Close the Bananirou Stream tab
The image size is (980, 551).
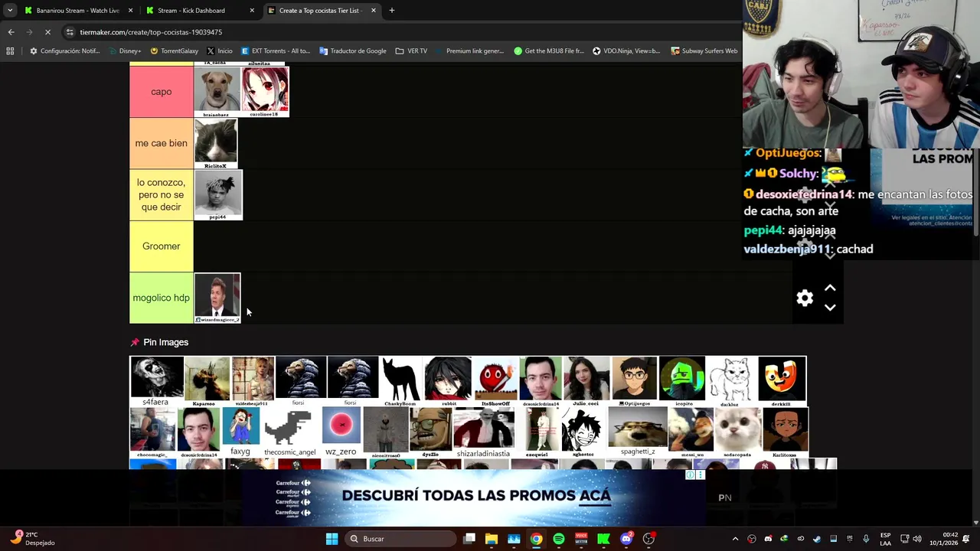[x=130, y=11]
